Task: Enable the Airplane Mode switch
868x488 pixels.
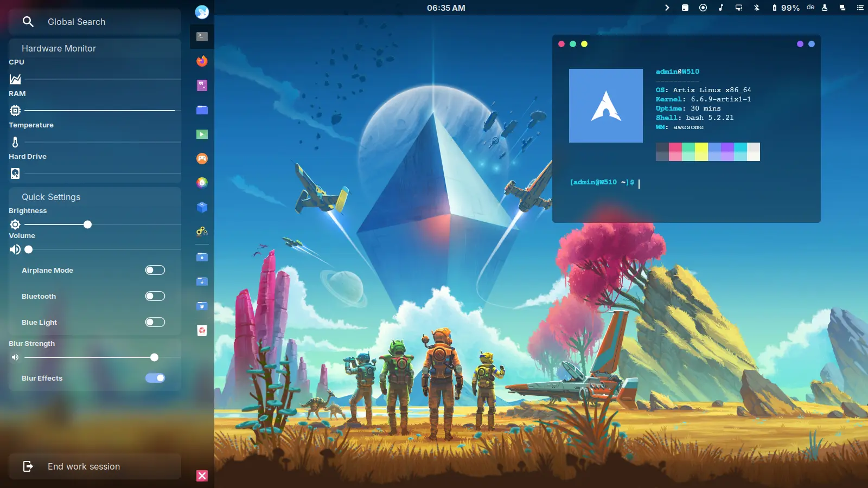Action: pos(155,270)
